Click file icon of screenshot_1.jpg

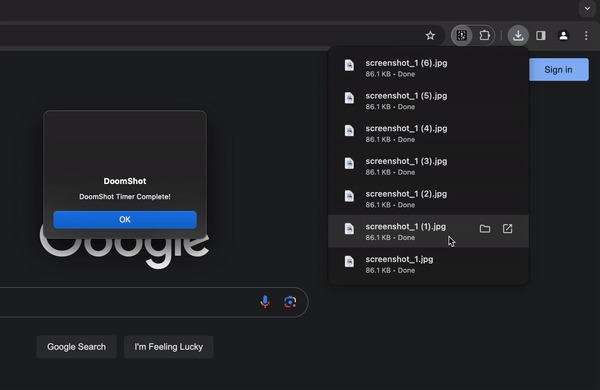pyautogui.click(x=349, y=261)
